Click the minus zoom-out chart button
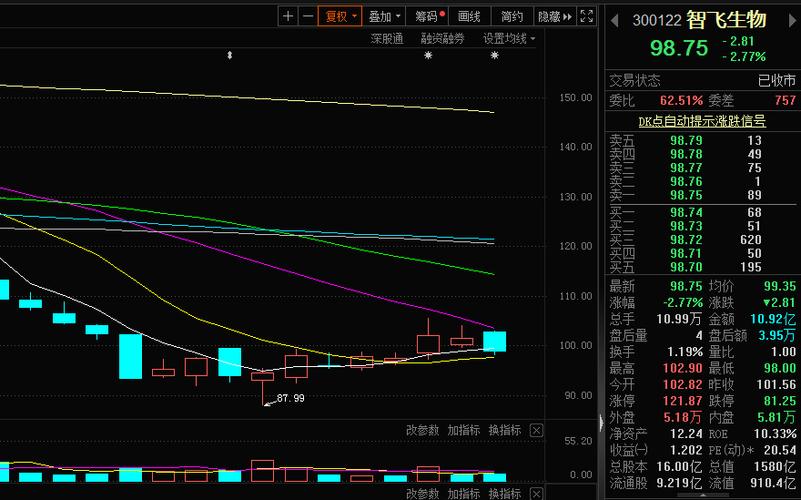 [x=308, y=16]
